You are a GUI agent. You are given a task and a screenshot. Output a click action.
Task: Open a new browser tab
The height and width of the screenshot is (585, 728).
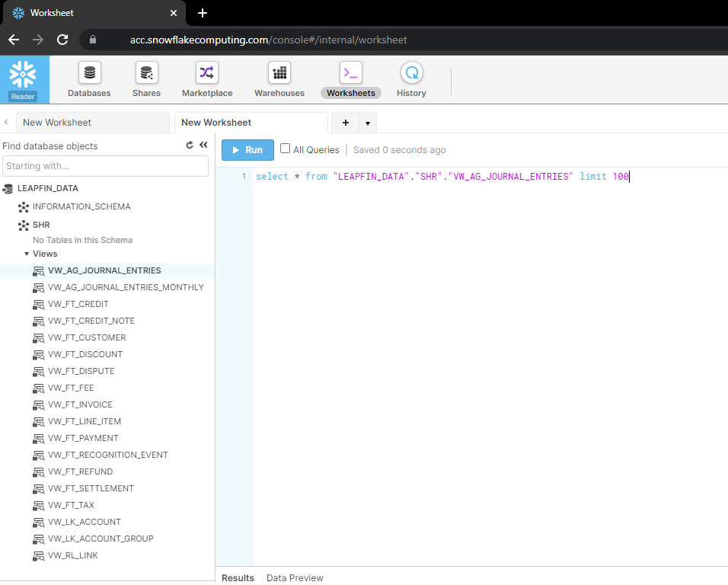pyautogui.click(x=203, y=13)
